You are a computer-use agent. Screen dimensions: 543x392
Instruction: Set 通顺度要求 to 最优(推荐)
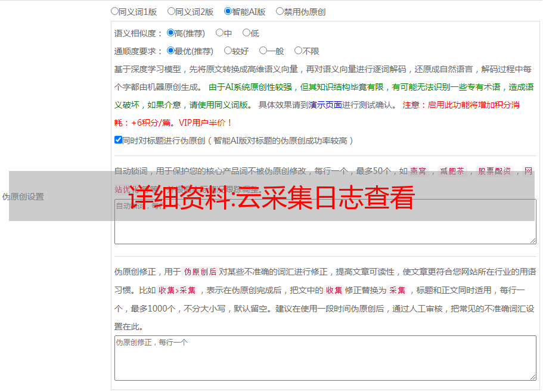pos(170,51)
